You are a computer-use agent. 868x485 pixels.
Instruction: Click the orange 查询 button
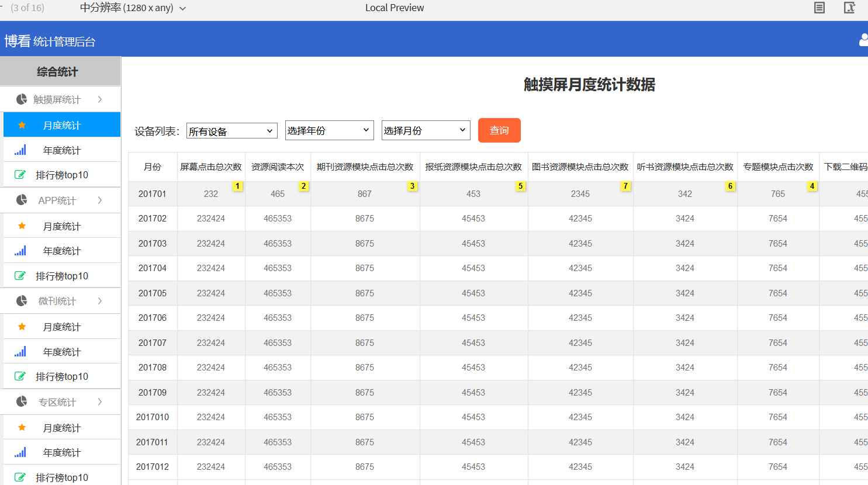(499, 130)
